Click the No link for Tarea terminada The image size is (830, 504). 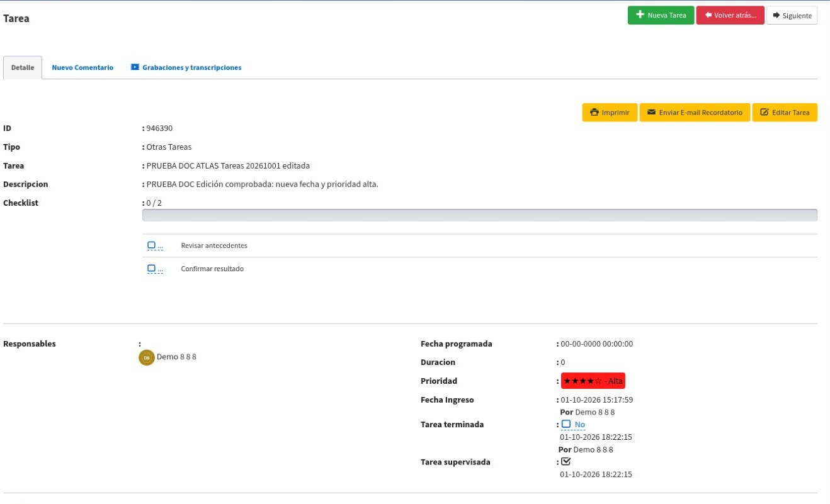pos(579,425)
